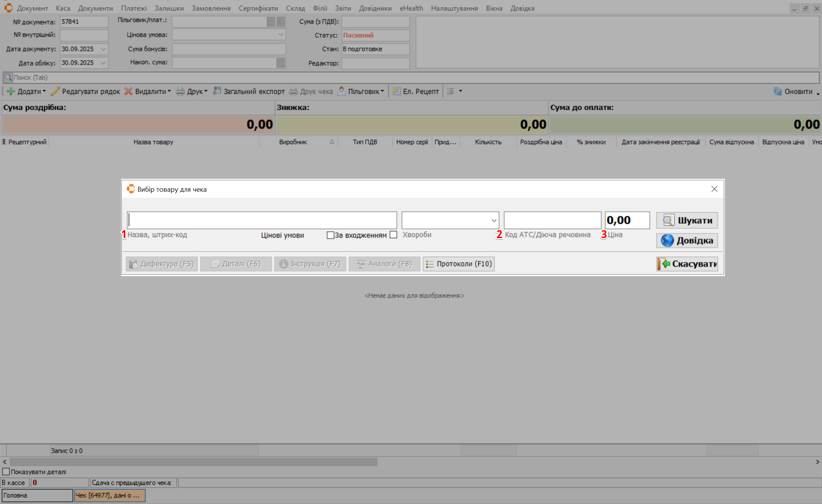Click Загальний експорт toolbar icon

(217, 91)
